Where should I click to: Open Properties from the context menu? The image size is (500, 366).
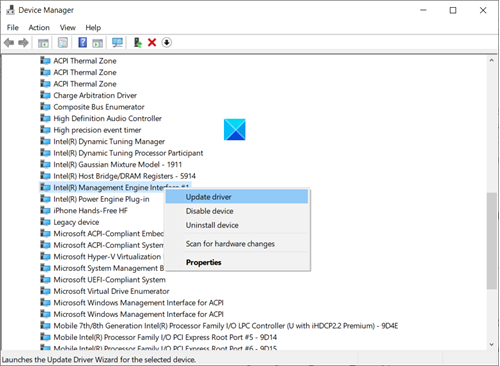tap(237, 262)
